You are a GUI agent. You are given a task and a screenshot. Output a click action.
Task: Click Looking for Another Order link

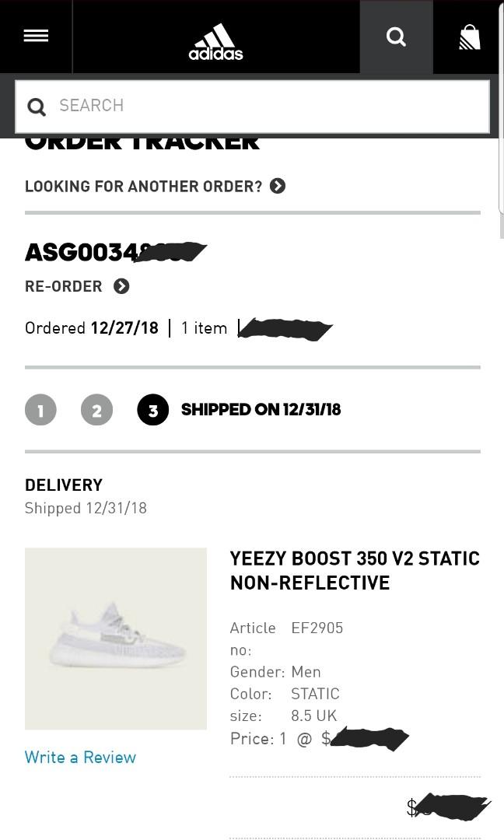coord(144,187)
